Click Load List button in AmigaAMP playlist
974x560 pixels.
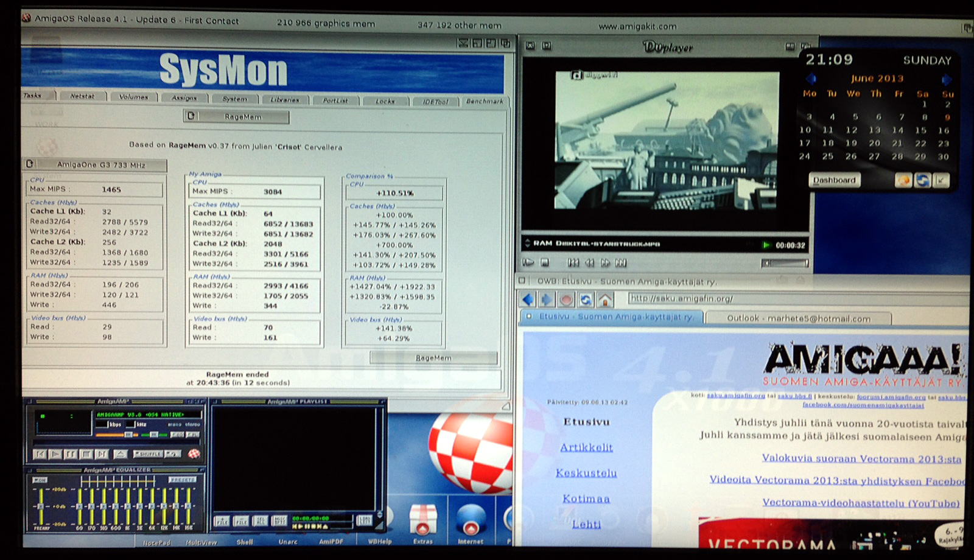364,520
